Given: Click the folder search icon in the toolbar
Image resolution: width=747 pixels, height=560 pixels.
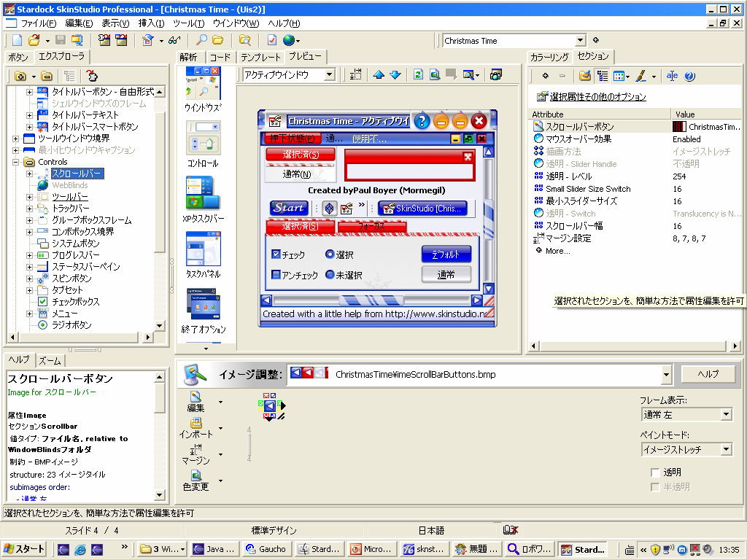Looking at the screenshot, I should tap(245, 41).
